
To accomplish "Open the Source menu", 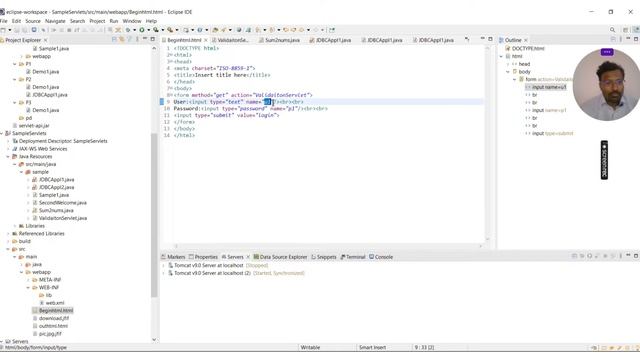I will coord(33,21).
